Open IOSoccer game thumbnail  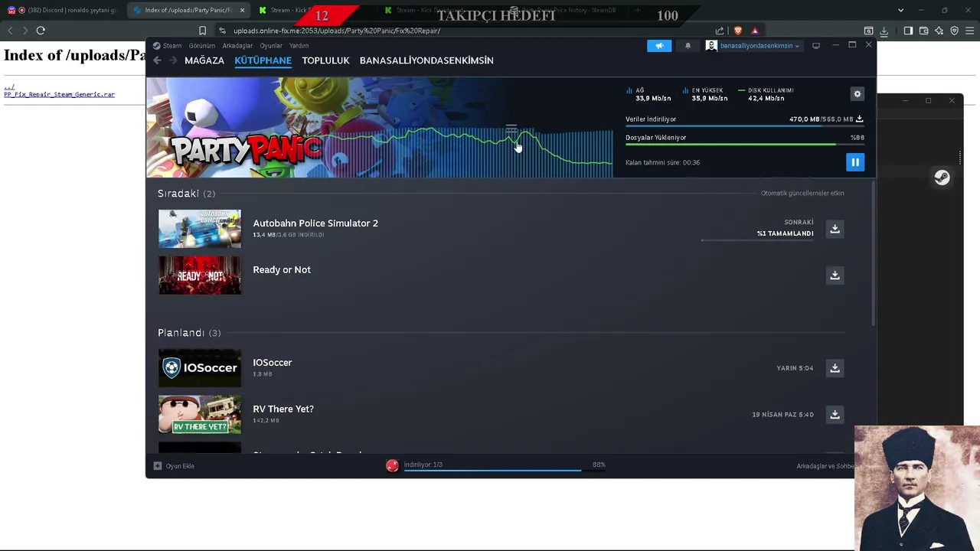[200, 368]
